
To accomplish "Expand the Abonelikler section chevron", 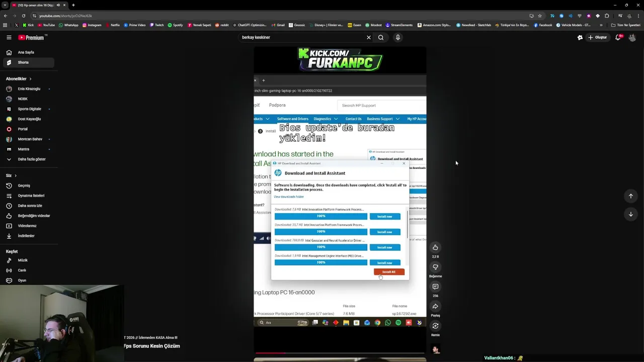I will pyautogui.click(x=30, y=79).
